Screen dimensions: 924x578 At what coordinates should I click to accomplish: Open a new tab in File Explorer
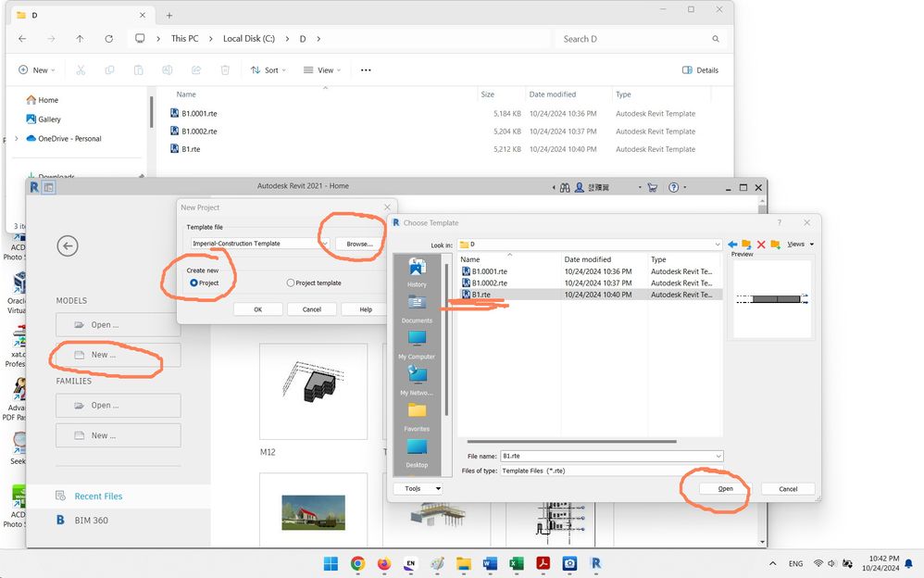pos(169,16)
